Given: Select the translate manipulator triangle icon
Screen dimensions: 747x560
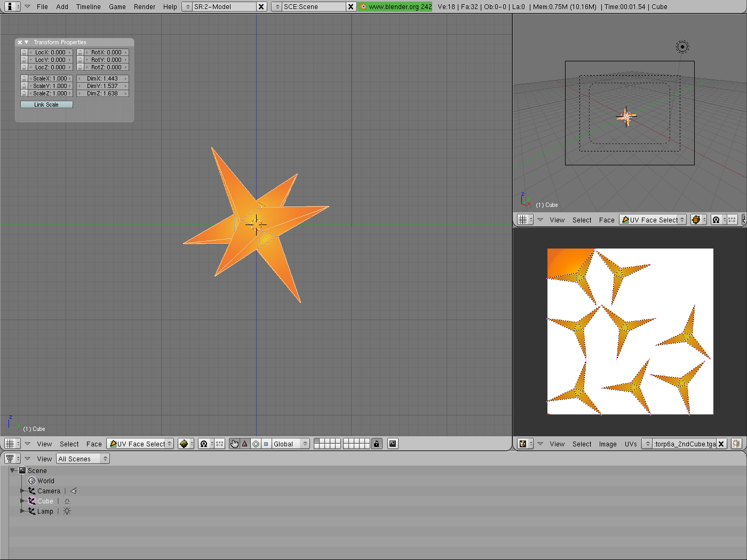Looking at the screenshot, I should [245, 444].
